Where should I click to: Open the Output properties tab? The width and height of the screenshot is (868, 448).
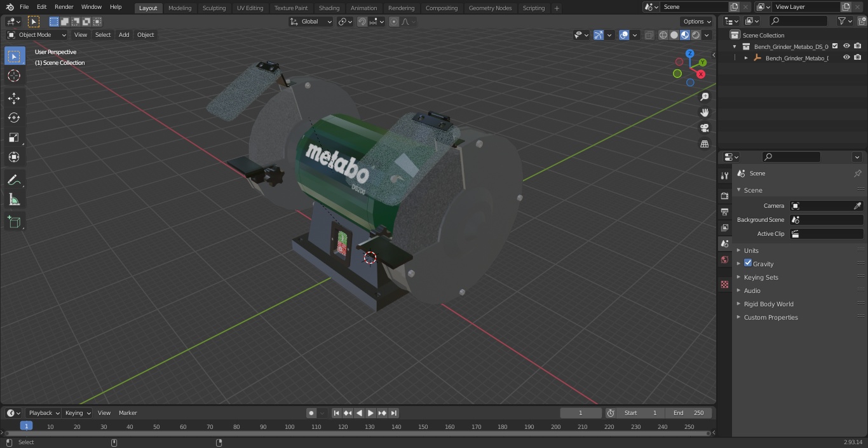tap(724, 212)
